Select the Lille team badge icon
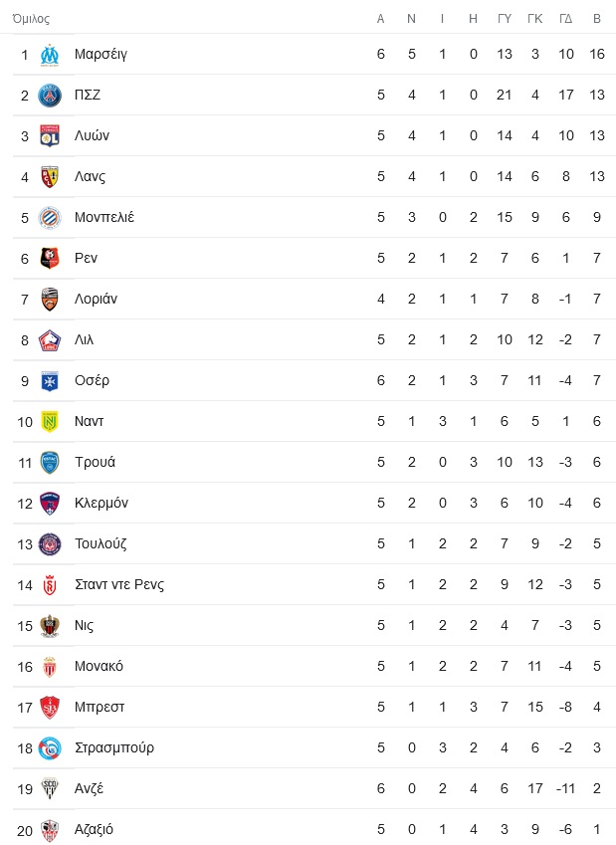The width and height of the screenshot is (616, 845). (50, 340)
